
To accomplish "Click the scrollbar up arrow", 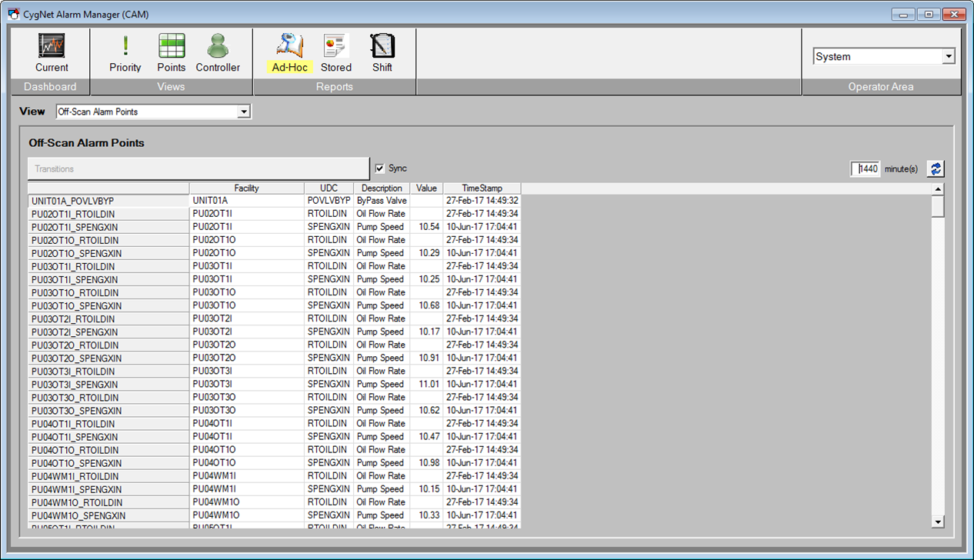I will pyautogui.click(x=938, y=188).
